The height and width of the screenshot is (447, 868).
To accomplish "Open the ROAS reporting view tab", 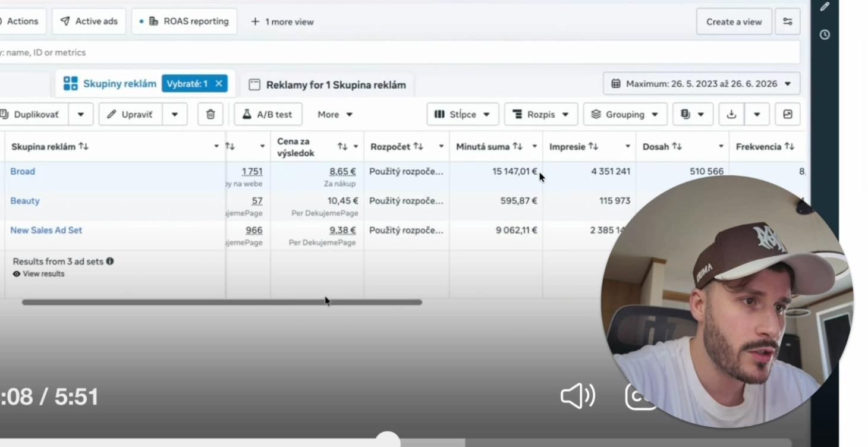I will 184,21.
